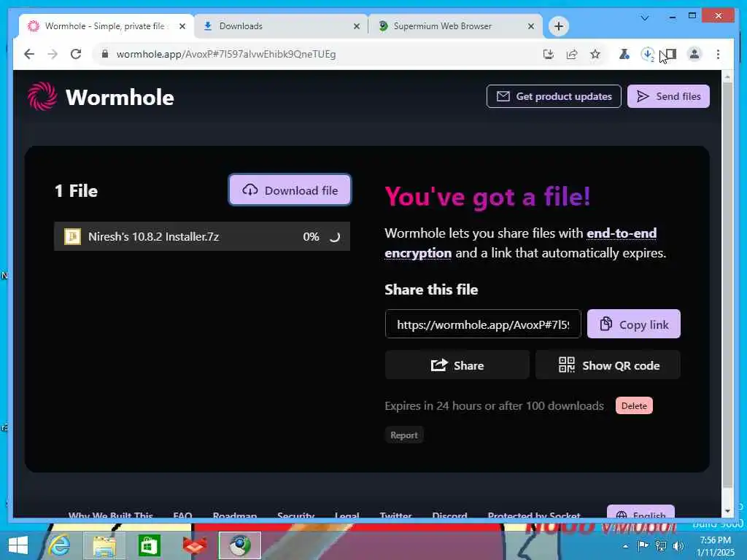Click the Download file button

290,190
